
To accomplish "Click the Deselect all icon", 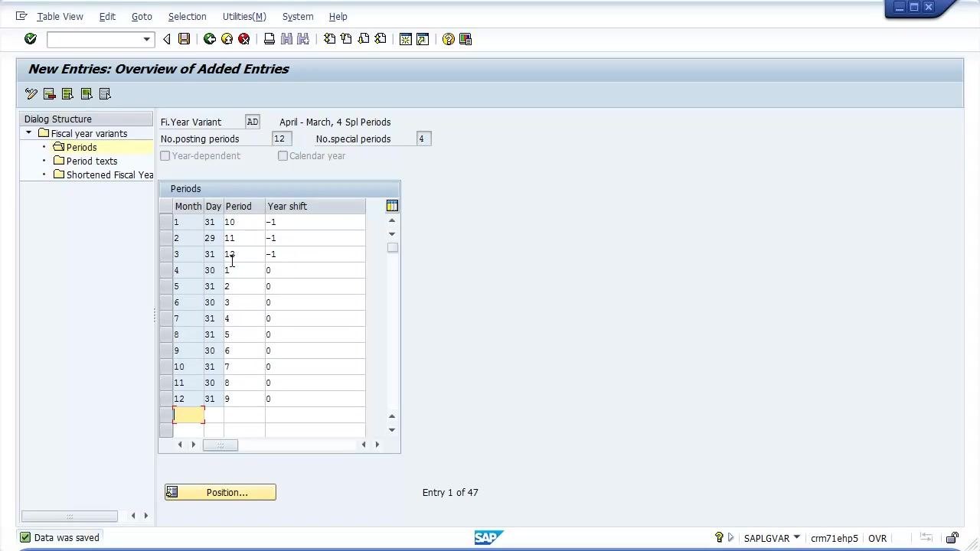I will click(105, 93).
